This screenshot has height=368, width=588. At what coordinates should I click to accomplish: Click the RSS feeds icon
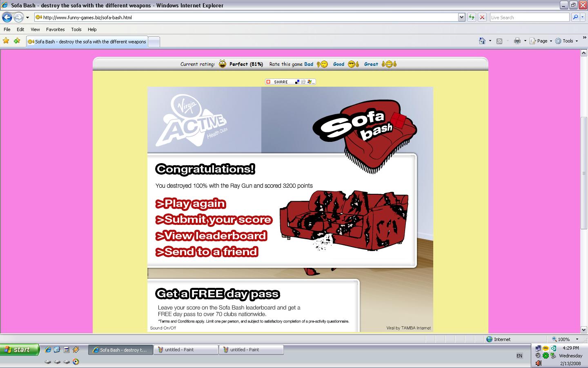click(499, 41)
